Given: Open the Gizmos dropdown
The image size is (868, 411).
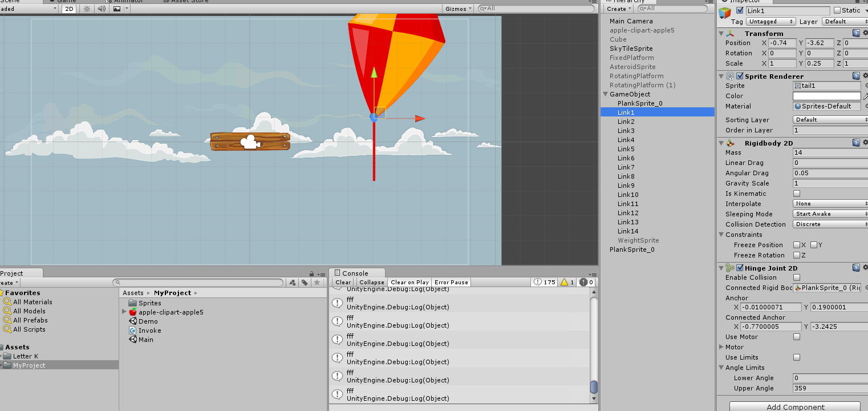Looking at the screenshot, I should (459, 9).
